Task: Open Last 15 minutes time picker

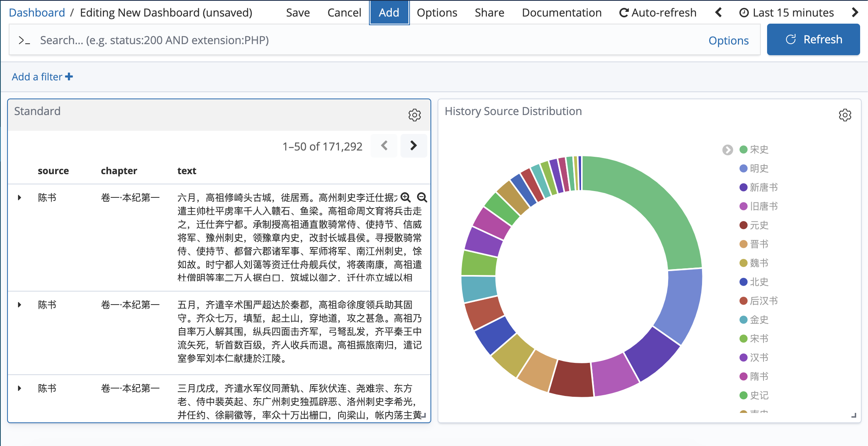Action: coord(787,13)
